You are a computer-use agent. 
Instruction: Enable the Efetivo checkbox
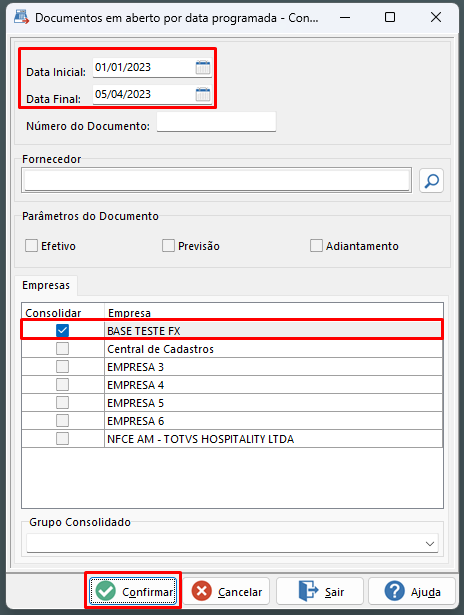click(31, 246)
